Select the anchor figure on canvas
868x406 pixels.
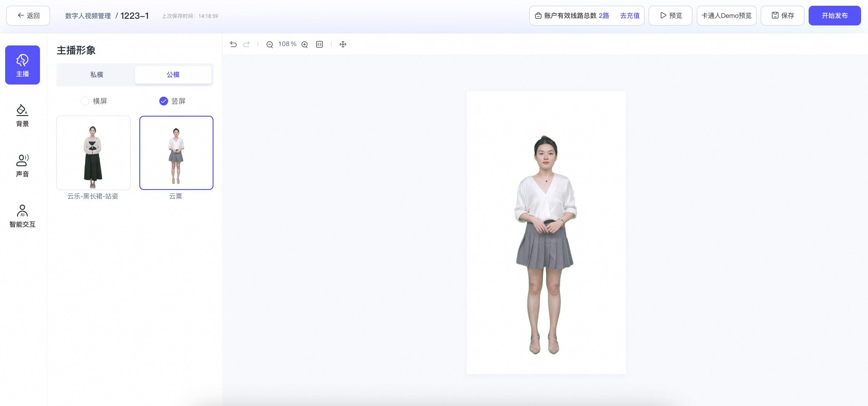545,245
